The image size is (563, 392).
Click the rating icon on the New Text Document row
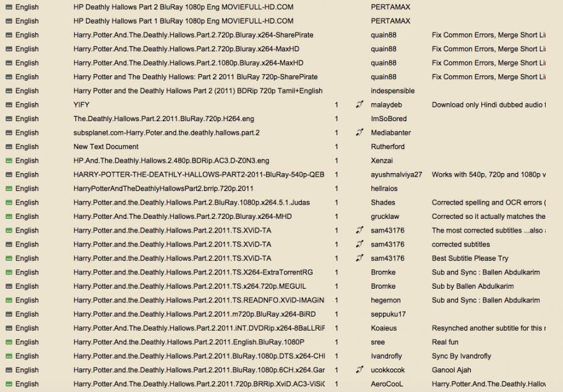pyautogui.click(x=9, y=147)
